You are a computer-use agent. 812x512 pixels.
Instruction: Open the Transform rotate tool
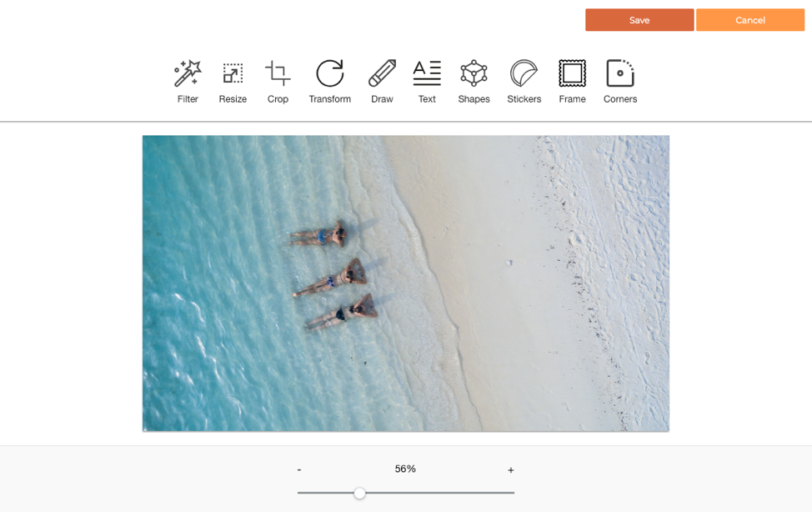click(x=329, y=74)
